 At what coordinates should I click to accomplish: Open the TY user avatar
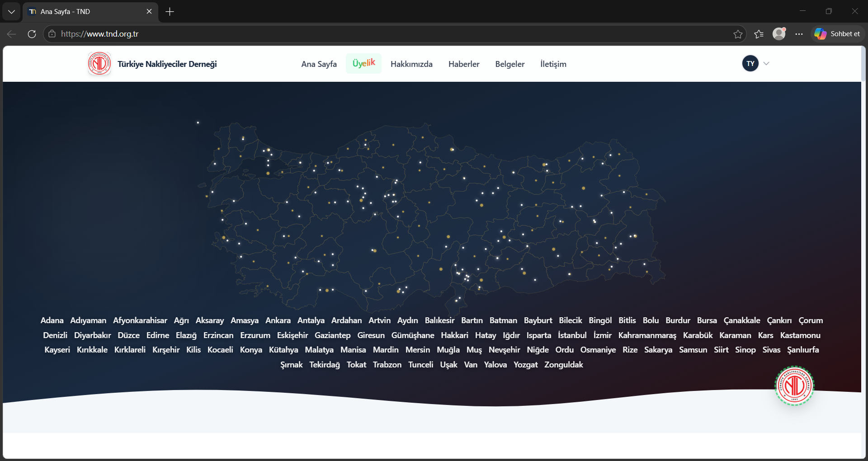750,64
